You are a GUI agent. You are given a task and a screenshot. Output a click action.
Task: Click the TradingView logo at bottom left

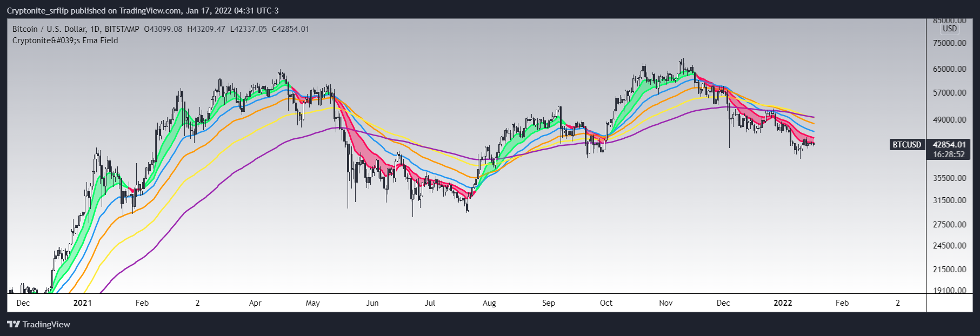point(38,324)
